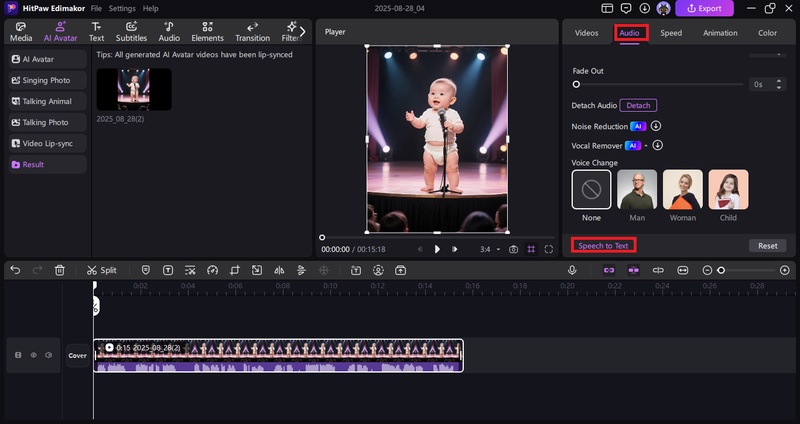Open the Media panel
This screenshot has width=800, height=424.
21,32
